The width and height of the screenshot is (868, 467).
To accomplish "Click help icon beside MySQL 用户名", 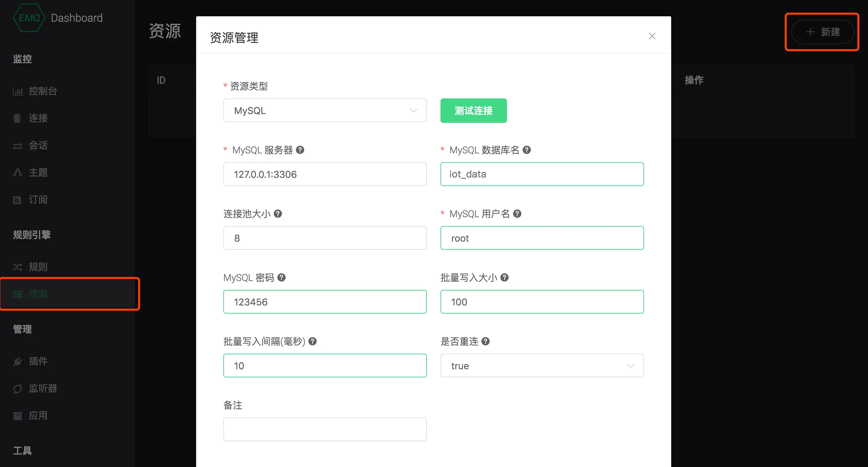I will [x=517, y=213].
